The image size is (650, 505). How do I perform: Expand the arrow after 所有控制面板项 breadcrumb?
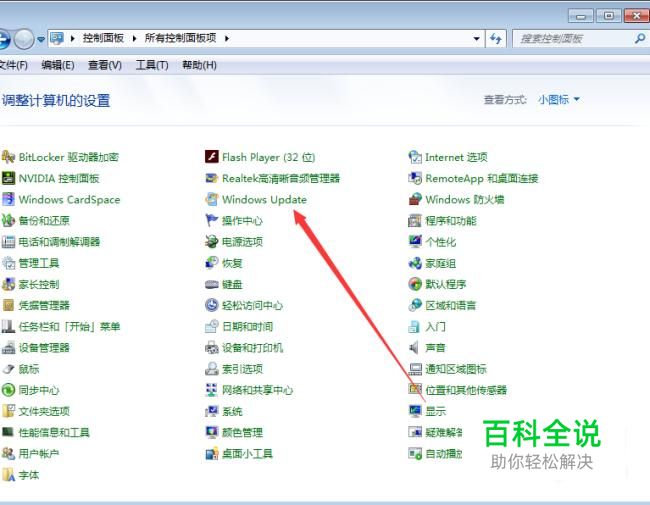pos(227,39)
